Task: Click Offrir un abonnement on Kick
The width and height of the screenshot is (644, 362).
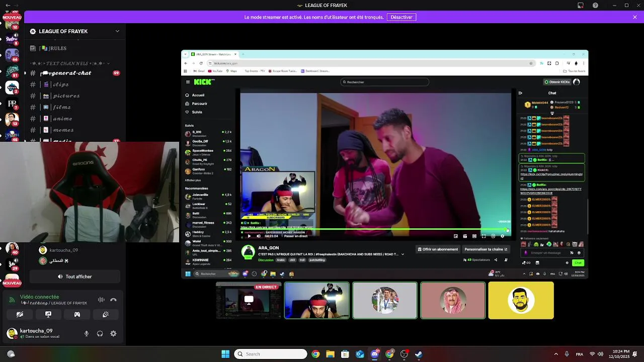Action: (x=438, y=249)
